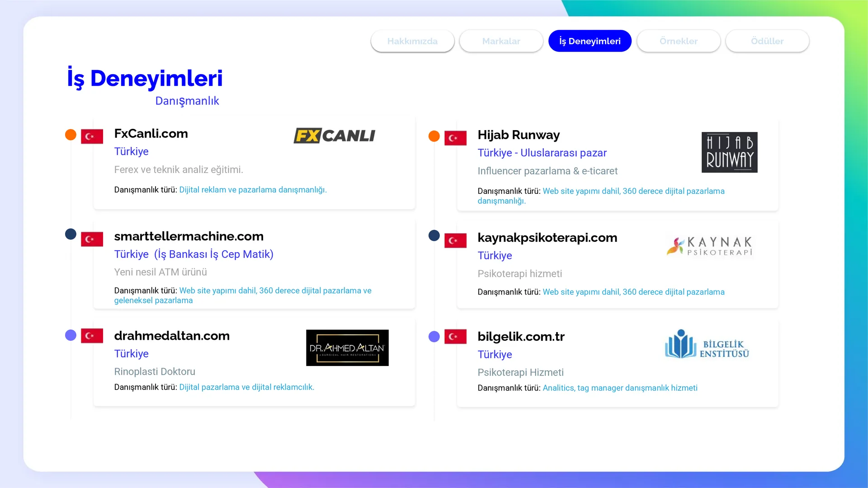Click the orange timeline dot for FxCanli.com
The width and height of the screenshot is (868, 488).
tap(71, 135)
